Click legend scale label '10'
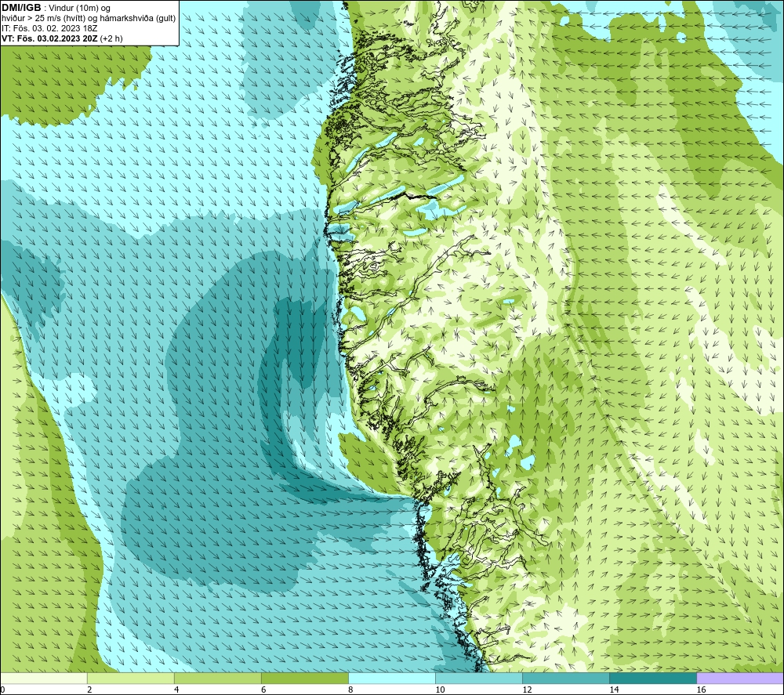Viewport: 784px width, 695px height. [440, 690]
